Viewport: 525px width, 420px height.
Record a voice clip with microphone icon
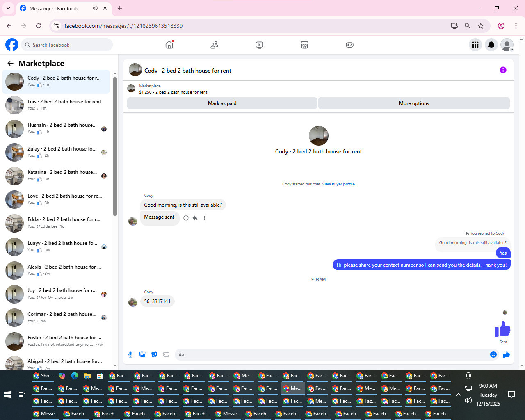click(130, 354)
